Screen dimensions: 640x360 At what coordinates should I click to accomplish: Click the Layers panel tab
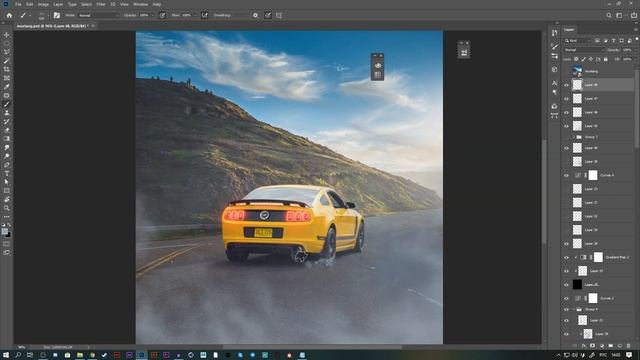point(569,29)
